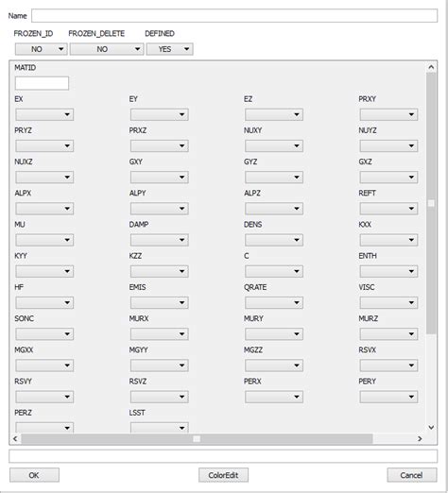Open the HF dropdown

(44, 302)
